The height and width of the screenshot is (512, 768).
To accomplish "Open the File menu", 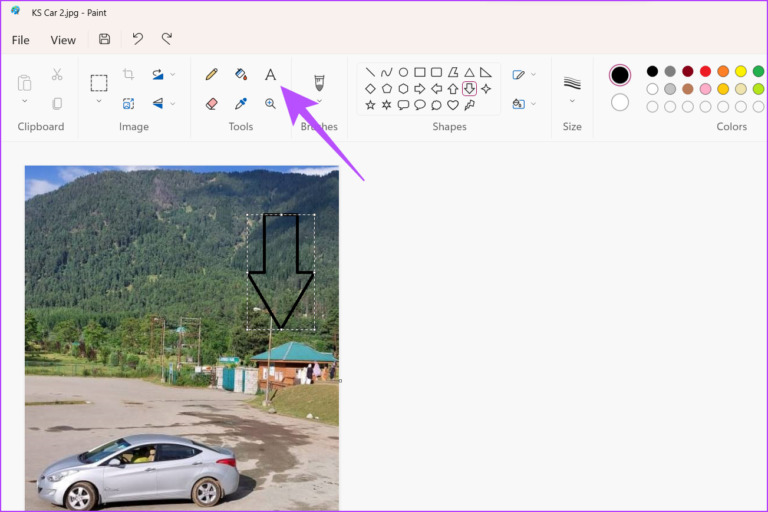I will click(21, 40).
